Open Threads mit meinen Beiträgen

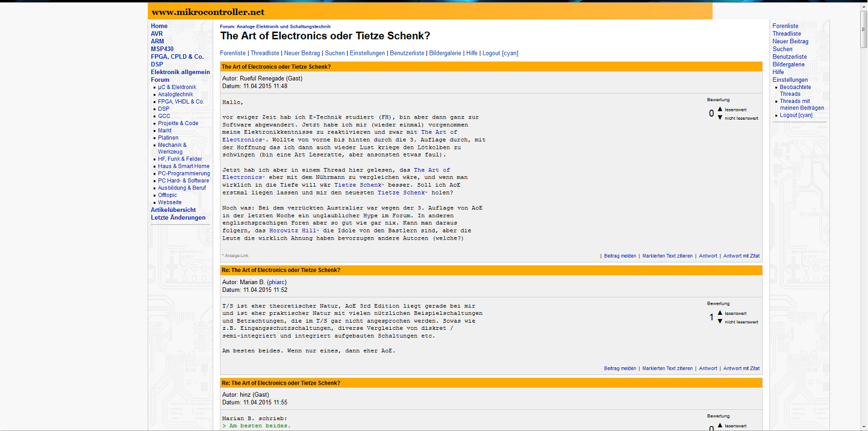[x=802, y=105]
